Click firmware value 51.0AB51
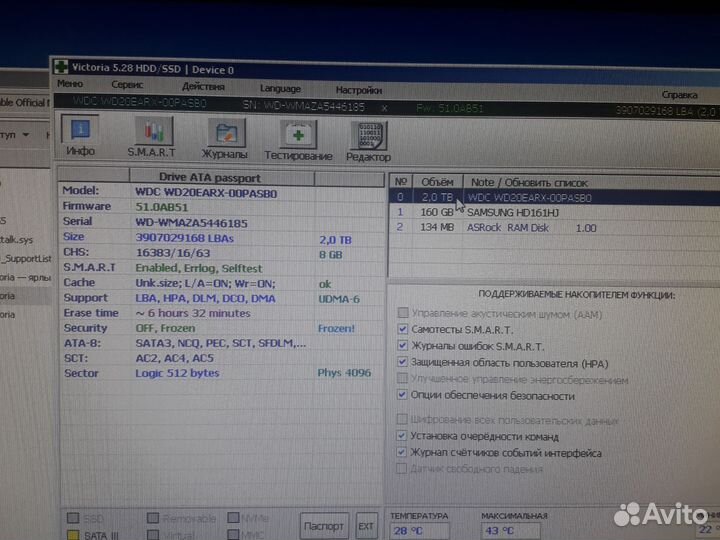 click(x=162, y=207)
